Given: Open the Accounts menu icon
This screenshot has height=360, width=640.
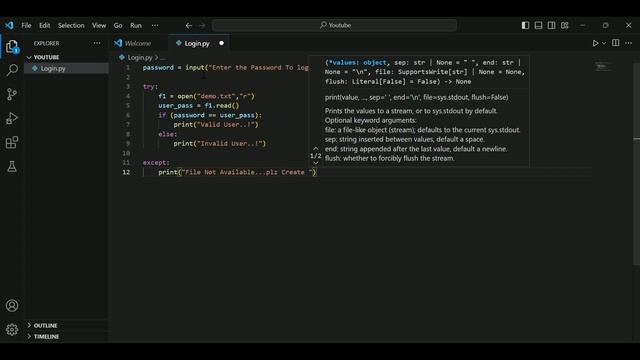Looking at the screenshot, I should (12, 305).
